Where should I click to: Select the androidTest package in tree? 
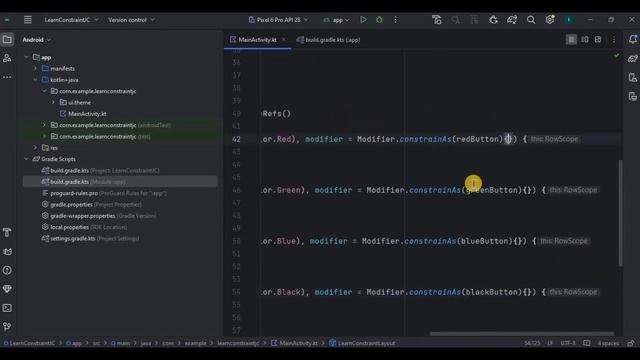pos(111,125)
